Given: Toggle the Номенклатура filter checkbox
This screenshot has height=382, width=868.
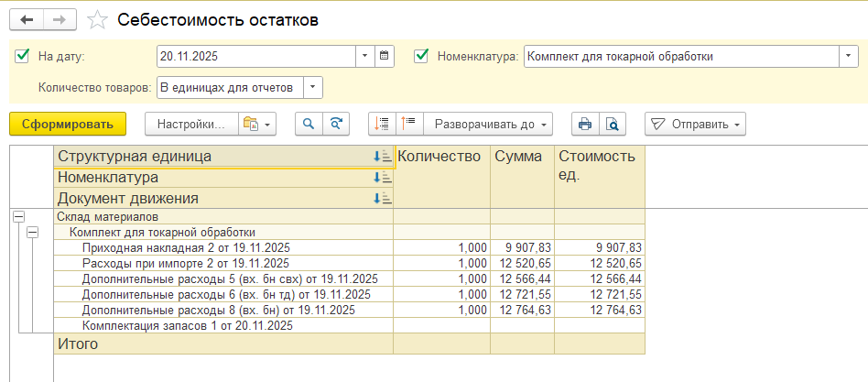Looking at the screenshot, I should 421,57.
